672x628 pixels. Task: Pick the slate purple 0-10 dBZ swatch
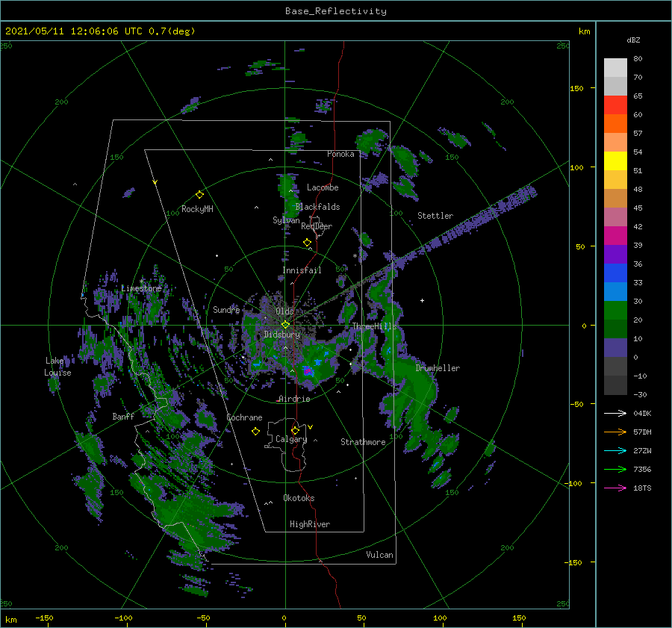pos(615,348)
